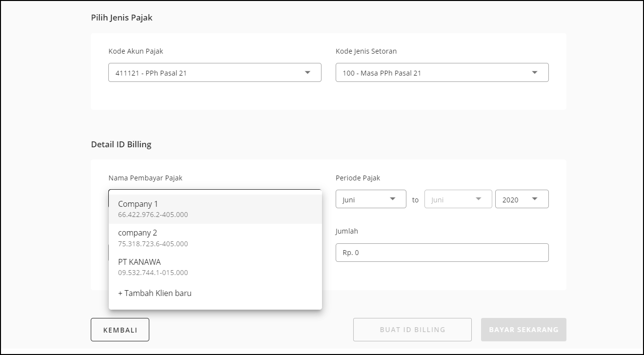Click + Tambah Klien baru option
644x355 pixels.
tap(155, 293)
